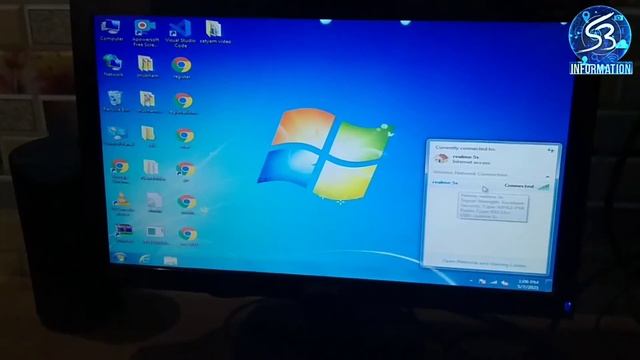Open the Computer desktop icon
The height and width of the screenshot is (360, 640).
click(111, 31)
